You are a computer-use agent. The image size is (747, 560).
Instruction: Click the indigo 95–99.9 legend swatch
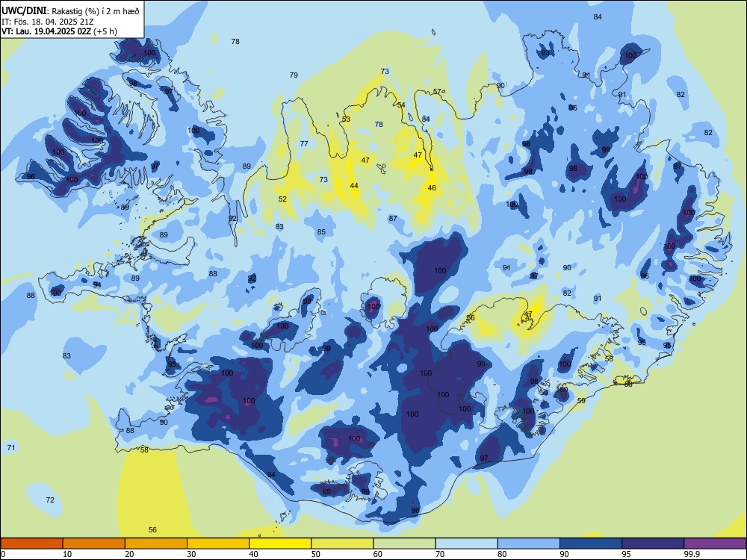[x=653, y=544]
